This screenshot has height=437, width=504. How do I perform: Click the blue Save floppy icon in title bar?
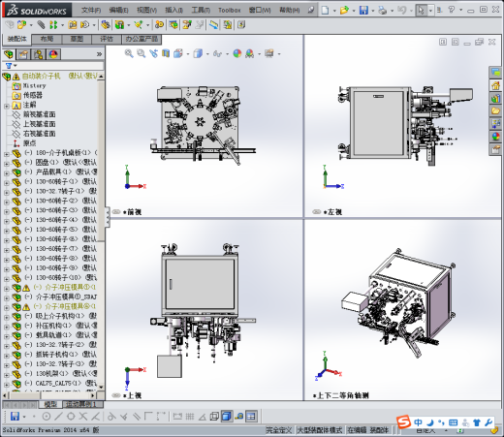pos(363,11)
